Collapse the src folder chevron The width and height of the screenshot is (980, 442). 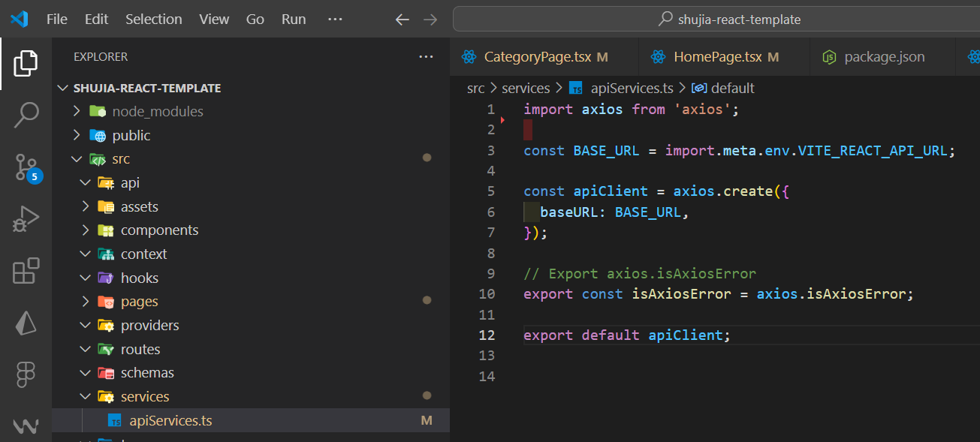(x=77, y=159)
